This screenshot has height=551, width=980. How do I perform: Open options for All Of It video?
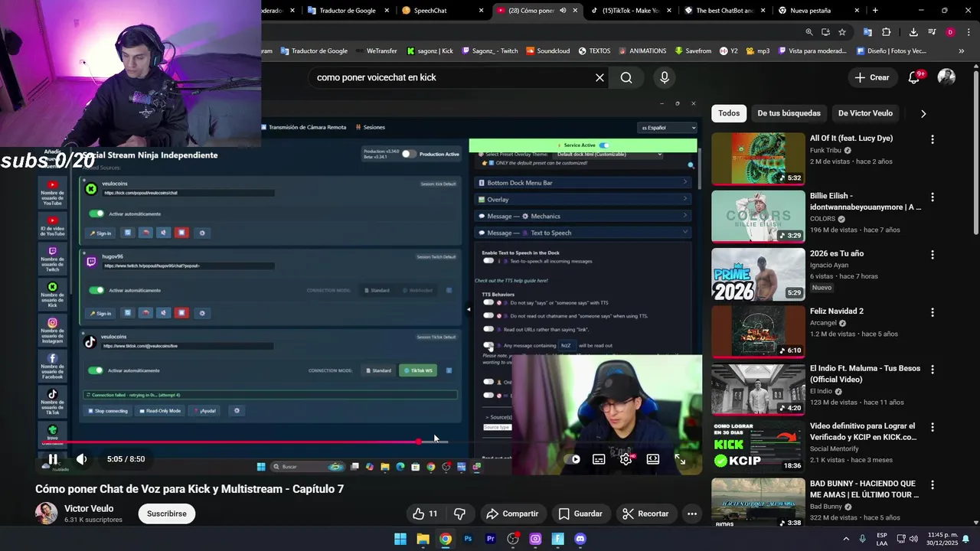point(932,139)
